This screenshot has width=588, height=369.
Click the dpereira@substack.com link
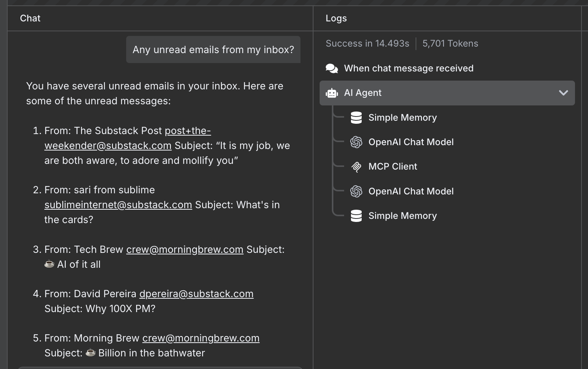[196, 294]
